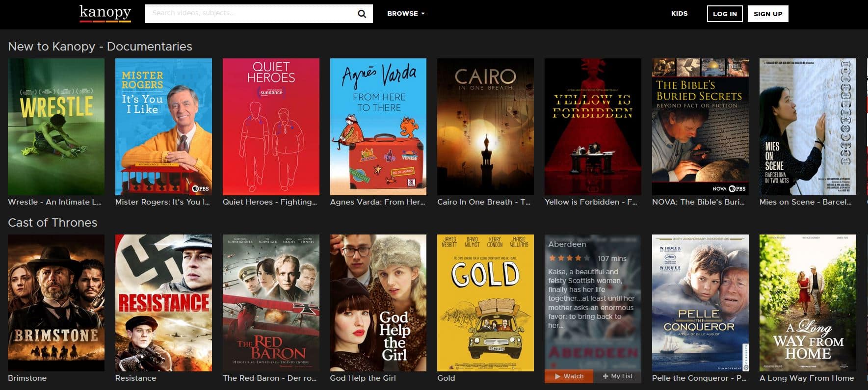Image resolution: width=868 pixels, height=390 pixels.
Task: Open the Cairo In One Breath poster
Action: [x=485, y=127]
